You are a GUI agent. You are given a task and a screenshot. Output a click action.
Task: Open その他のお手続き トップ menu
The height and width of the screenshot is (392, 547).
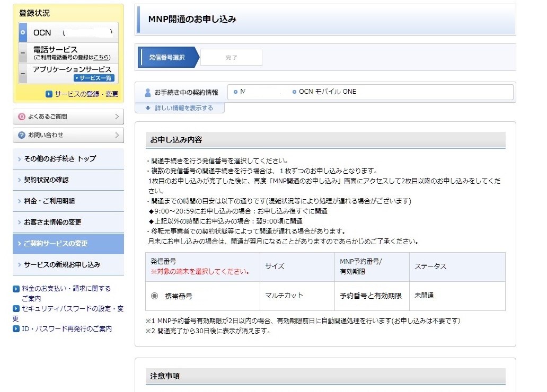[68, 159]
